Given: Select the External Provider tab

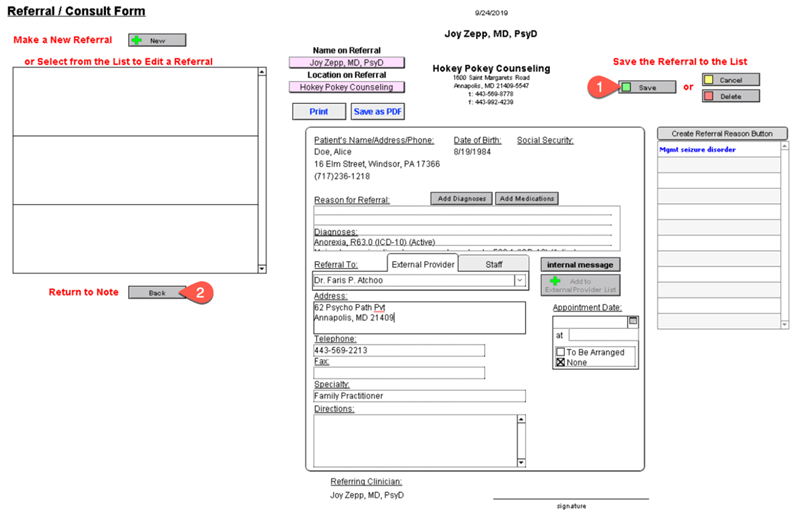Looking at the screenshot, I should pos(423,264).
